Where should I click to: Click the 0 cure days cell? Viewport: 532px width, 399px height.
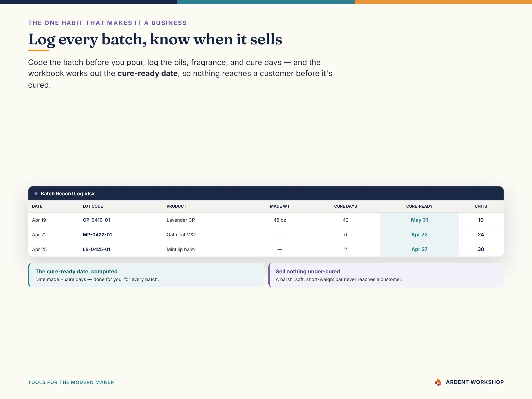345,235
